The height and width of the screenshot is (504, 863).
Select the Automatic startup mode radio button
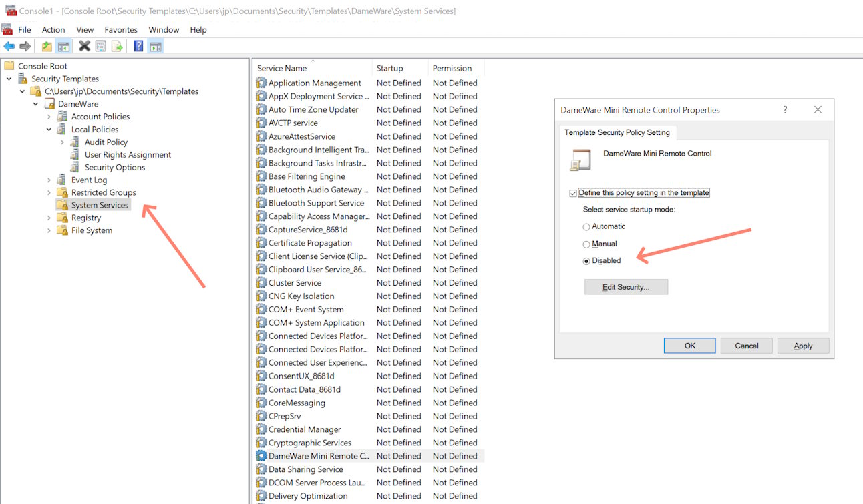tap(586, 227)
